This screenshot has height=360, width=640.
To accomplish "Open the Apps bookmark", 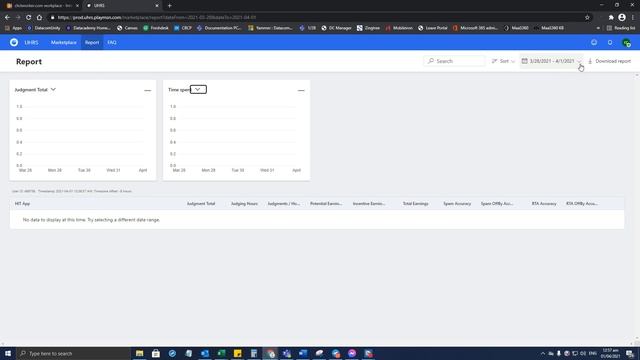I will [13, 28].
